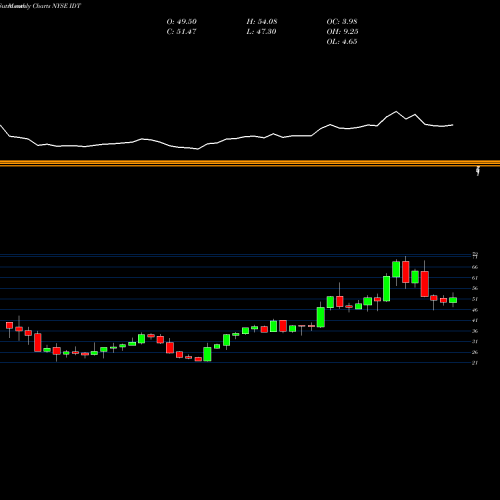
Task: Click the price axis label '31'
Action: click(475, 342)
